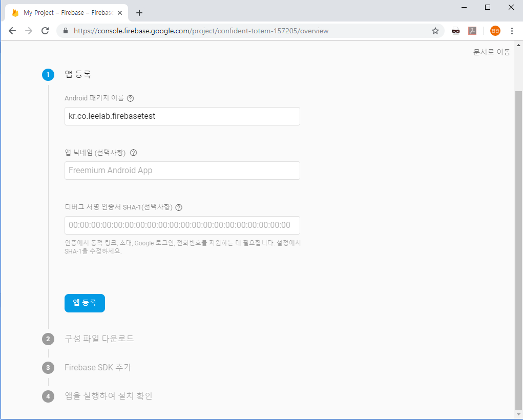
Task: Open a new browser tab
Action: tap(139, 13)
